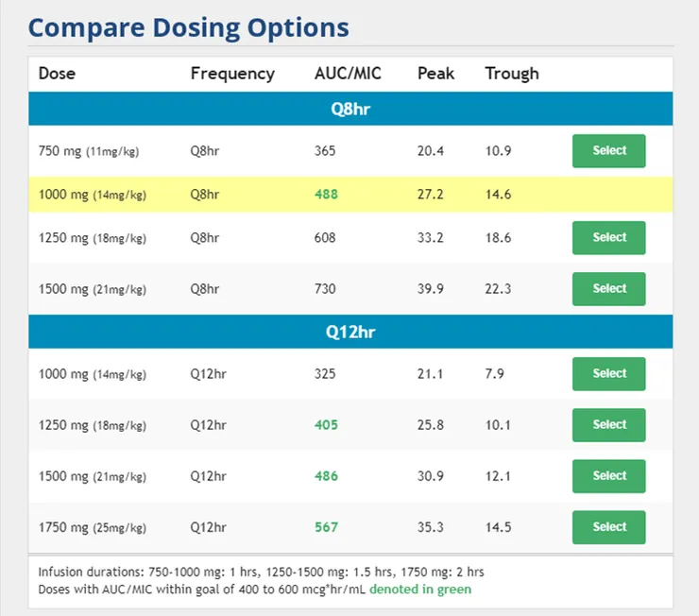Click the "denoted in green" text
The image size is (699, 616).
point(420,590)
